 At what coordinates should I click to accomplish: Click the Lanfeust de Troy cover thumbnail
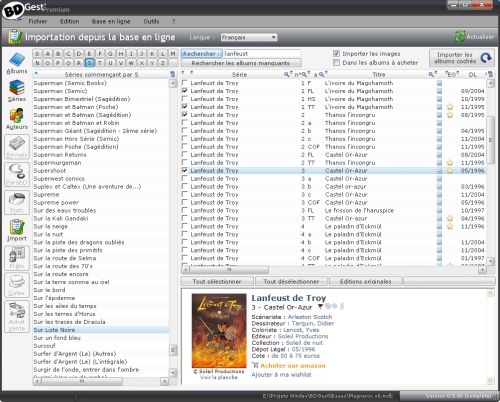point(219,331)
